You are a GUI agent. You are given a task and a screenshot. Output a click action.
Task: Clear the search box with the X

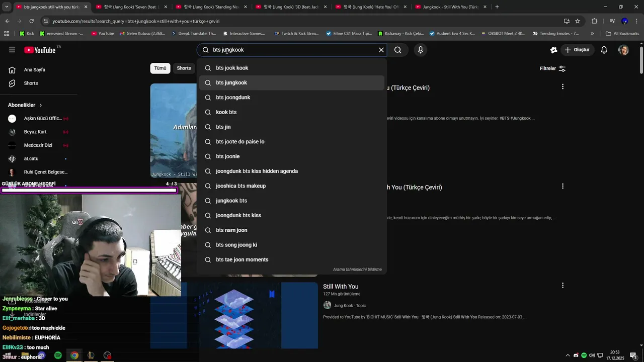coord(381,50)
